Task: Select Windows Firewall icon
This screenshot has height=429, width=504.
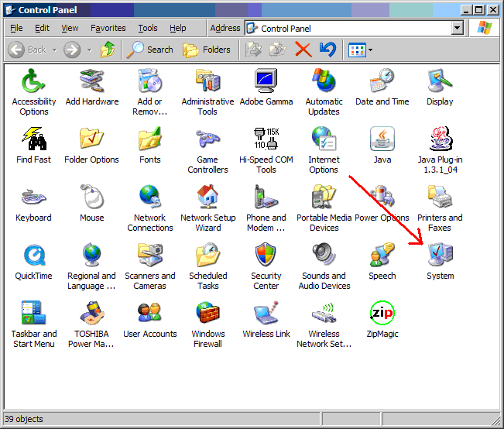Action: pyautogui.click(x=208, y=313)
